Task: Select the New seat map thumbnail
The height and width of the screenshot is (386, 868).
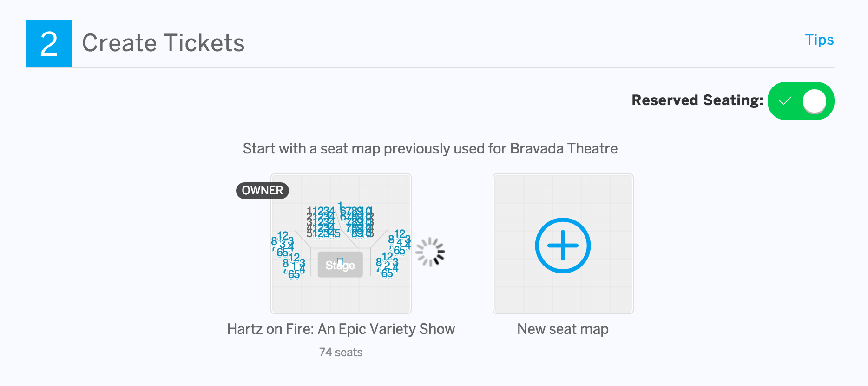Action: point(563,244)
